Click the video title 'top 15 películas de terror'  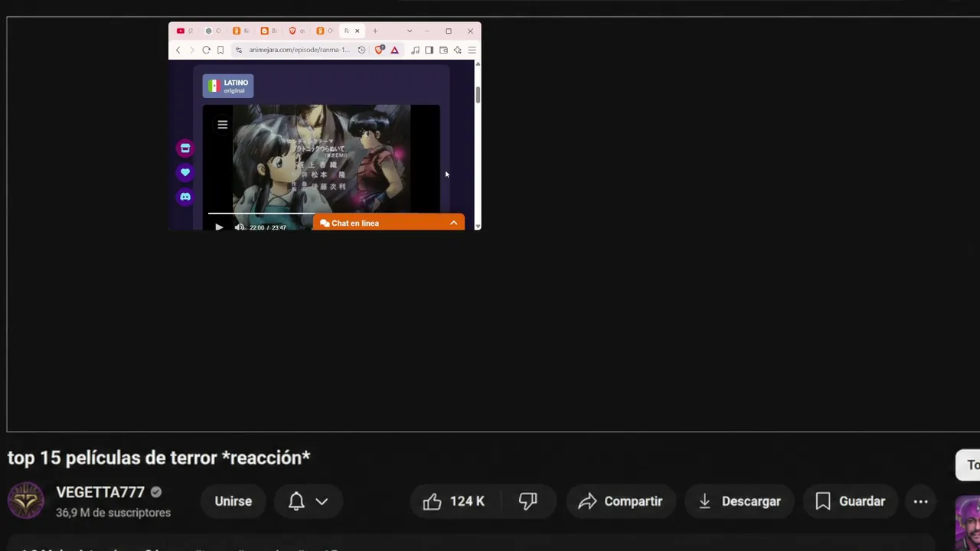click(x=158, y=458)
